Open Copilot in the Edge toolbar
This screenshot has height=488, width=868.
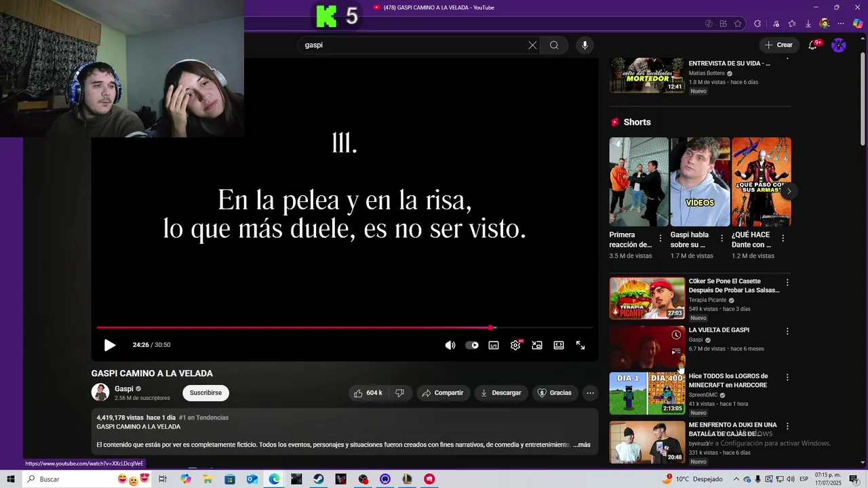(x=858, y=24)
